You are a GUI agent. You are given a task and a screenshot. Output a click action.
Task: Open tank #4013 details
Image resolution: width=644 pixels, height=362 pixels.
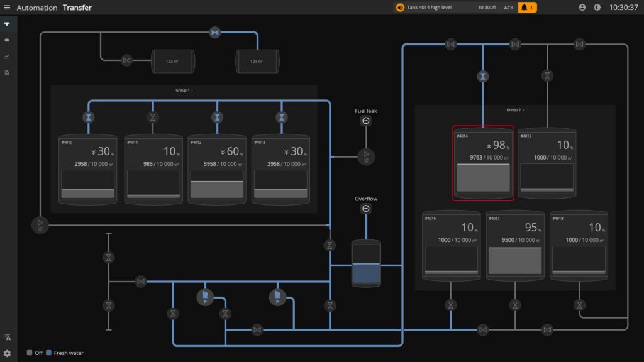pyautogui.click(x=281, y=169)
